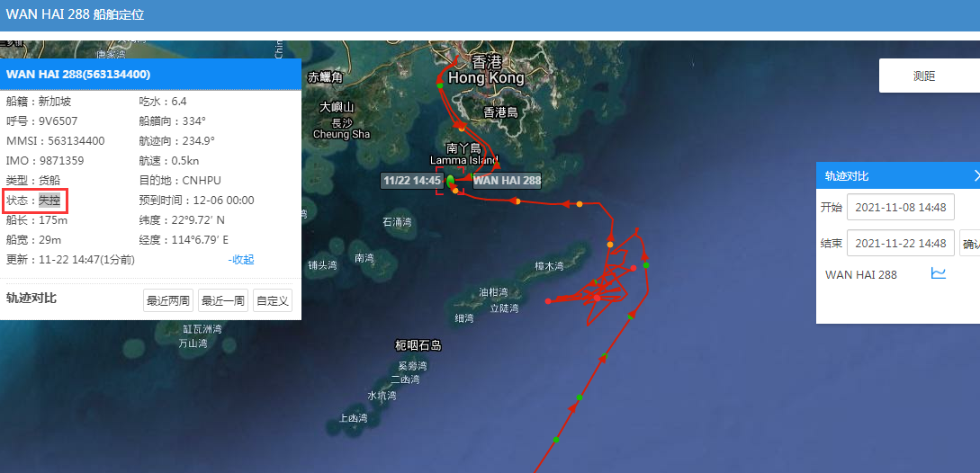Viewport: 980px width, 473px height.
Task: Choose the 自定义 custom track range
Action: tap(273, 300)
